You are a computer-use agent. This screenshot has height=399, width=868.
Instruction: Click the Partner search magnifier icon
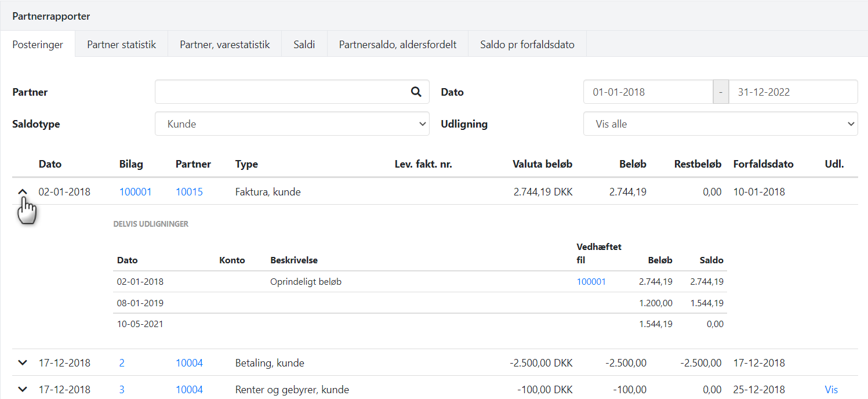point(416,92)
